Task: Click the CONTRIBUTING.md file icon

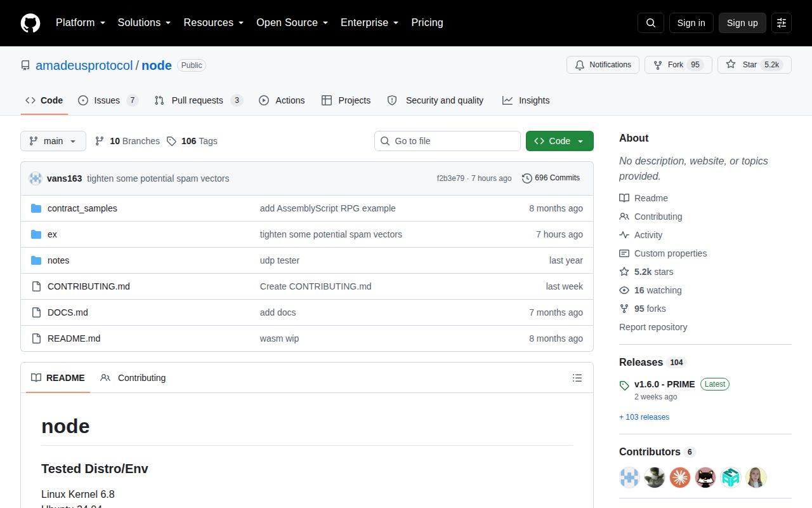Action: point(36,286)
